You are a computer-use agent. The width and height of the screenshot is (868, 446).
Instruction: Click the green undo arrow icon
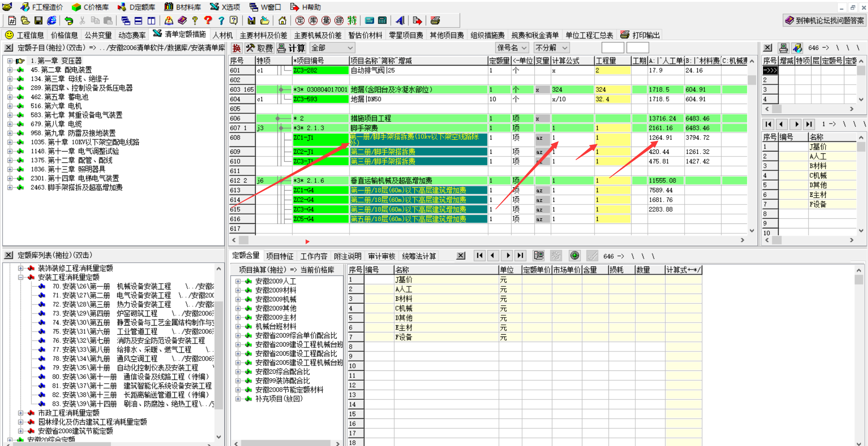click(69, 21)
